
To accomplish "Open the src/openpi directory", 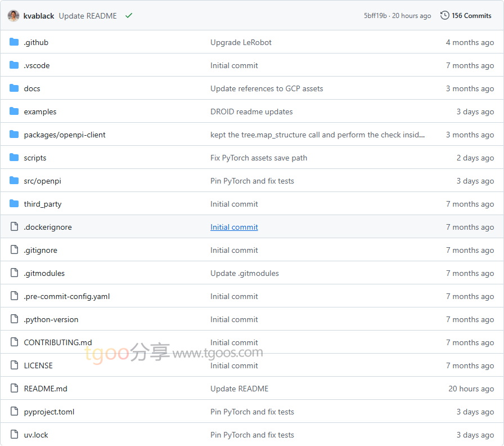I will pyautogui.click(x=42, y=181).
